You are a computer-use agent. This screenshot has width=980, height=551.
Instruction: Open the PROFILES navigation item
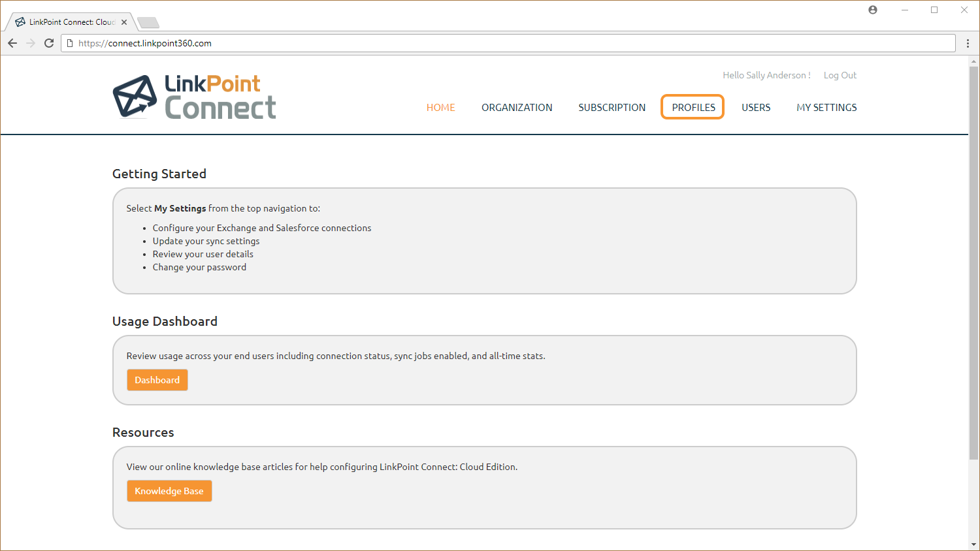(693, 107)
